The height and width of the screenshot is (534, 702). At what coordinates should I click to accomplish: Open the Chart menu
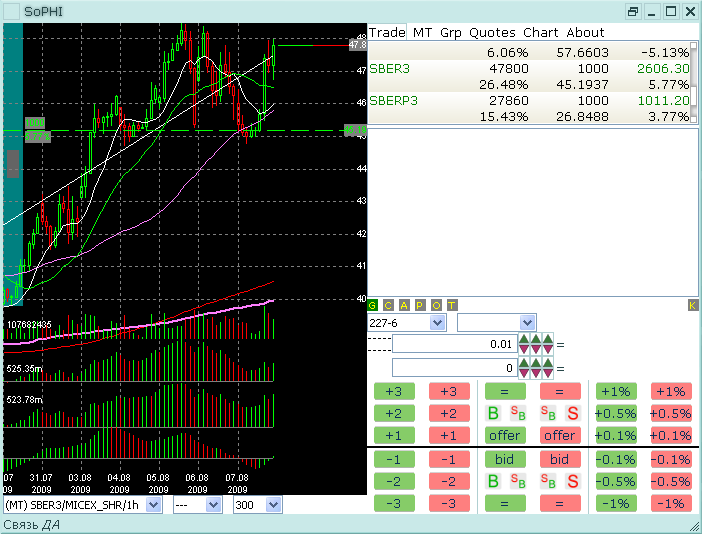541,32
